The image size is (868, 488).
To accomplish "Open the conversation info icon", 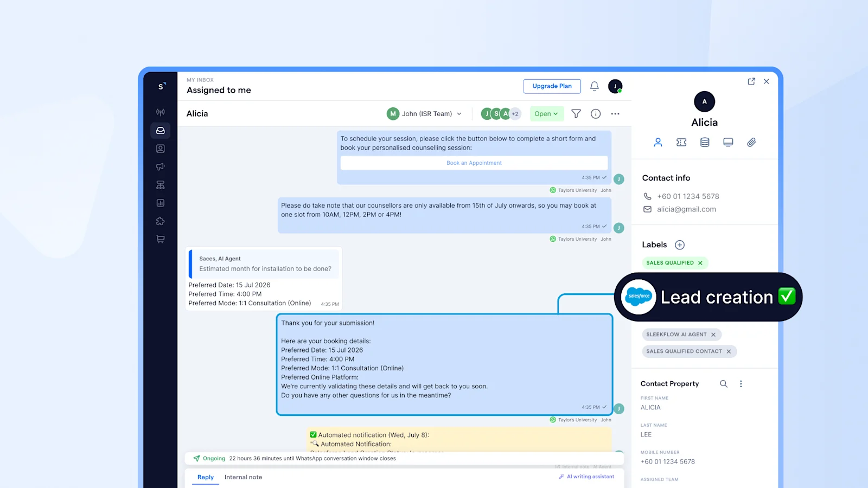I will [x=596, y=114].
